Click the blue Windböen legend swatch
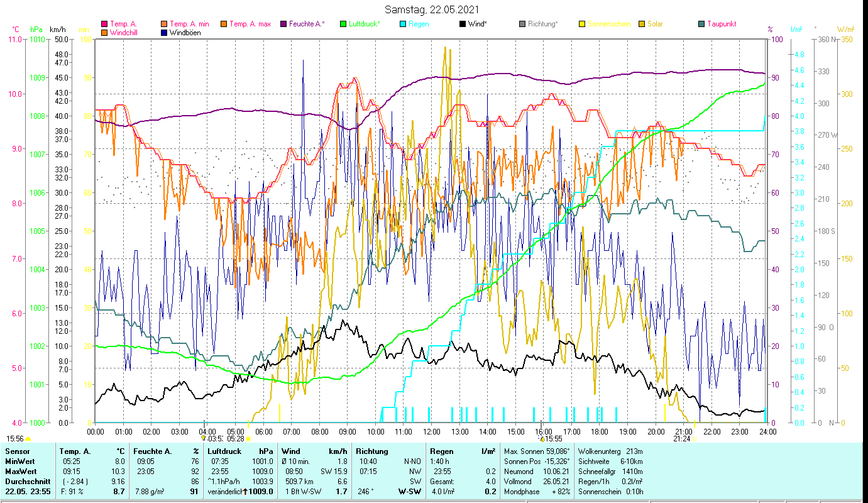Viewport: 868px width, 503px height. [x=165, y=32]
